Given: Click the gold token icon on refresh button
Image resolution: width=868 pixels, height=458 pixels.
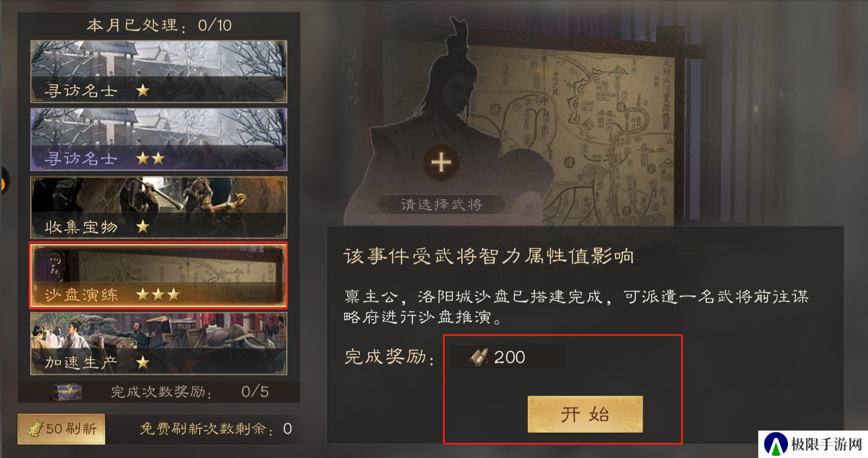Looking at the screenshot, I should 36,428.
